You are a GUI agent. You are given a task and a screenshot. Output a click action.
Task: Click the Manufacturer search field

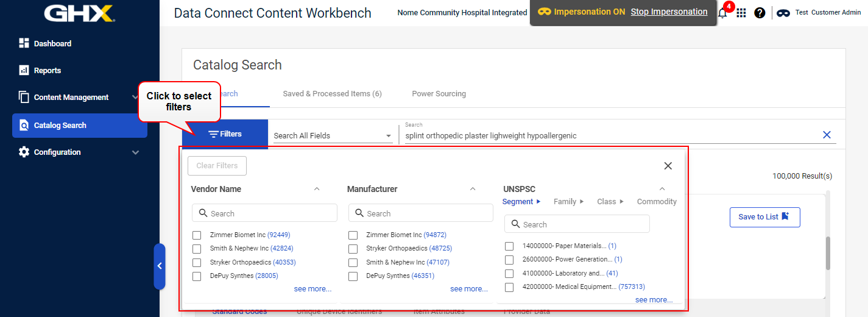421,213
